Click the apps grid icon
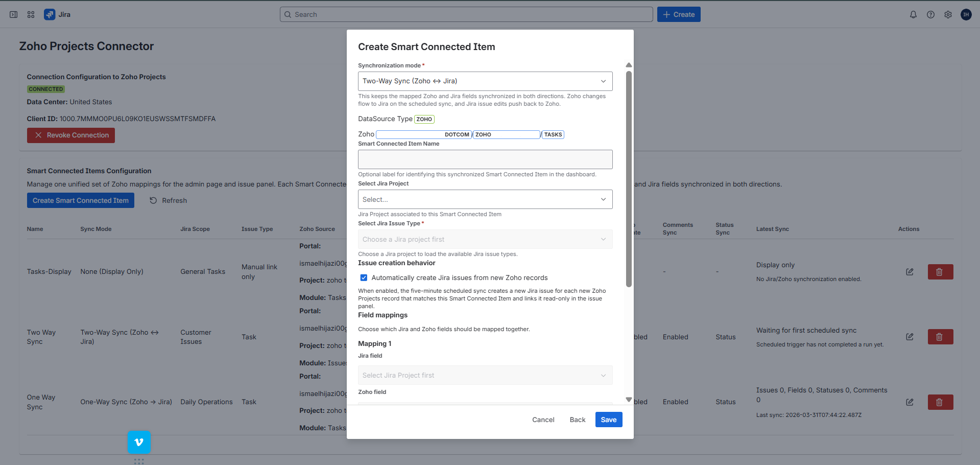Image resolution: width=980 pixels, height=465 pixels. tap(31, 14)
